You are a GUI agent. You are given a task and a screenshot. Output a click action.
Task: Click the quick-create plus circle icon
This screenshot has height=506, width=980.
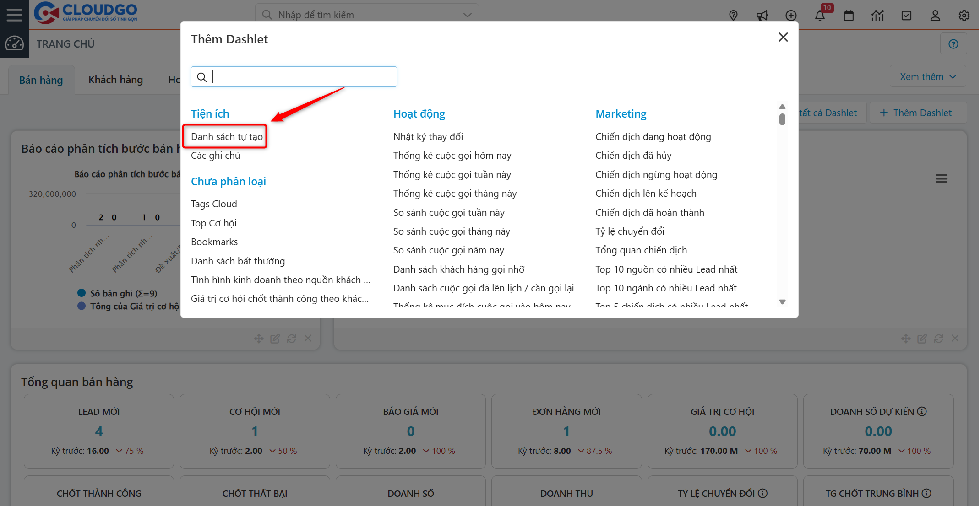pyautogui.click(x=791, y=15)
